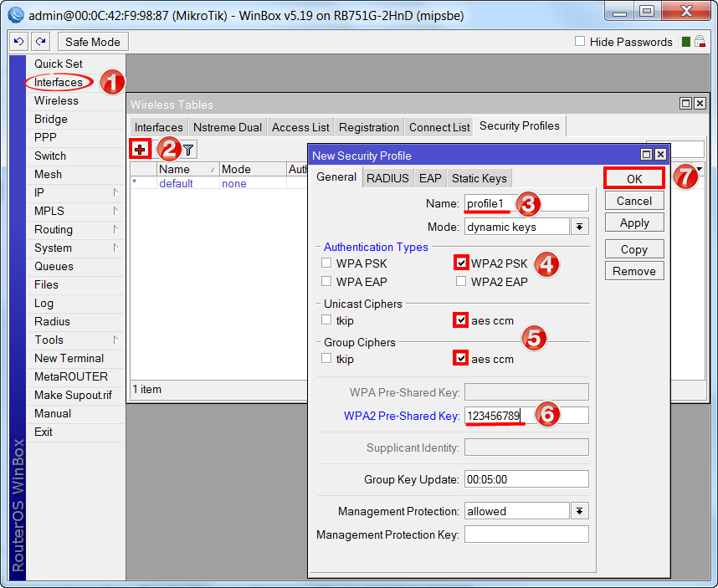Toggle the Hide Passwords checkbox
This screenshot has height=588, width=718.
580,42
